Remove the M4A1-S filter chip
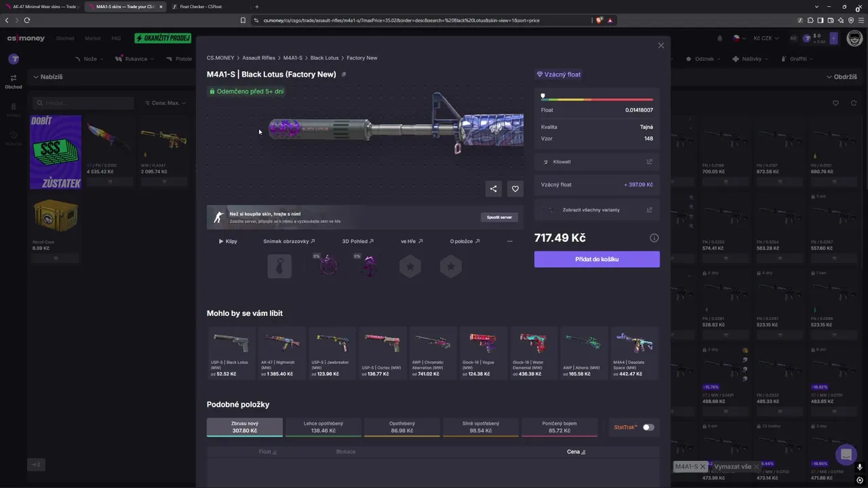Screen dimensions: 868x488 click(x=703, y=467)
